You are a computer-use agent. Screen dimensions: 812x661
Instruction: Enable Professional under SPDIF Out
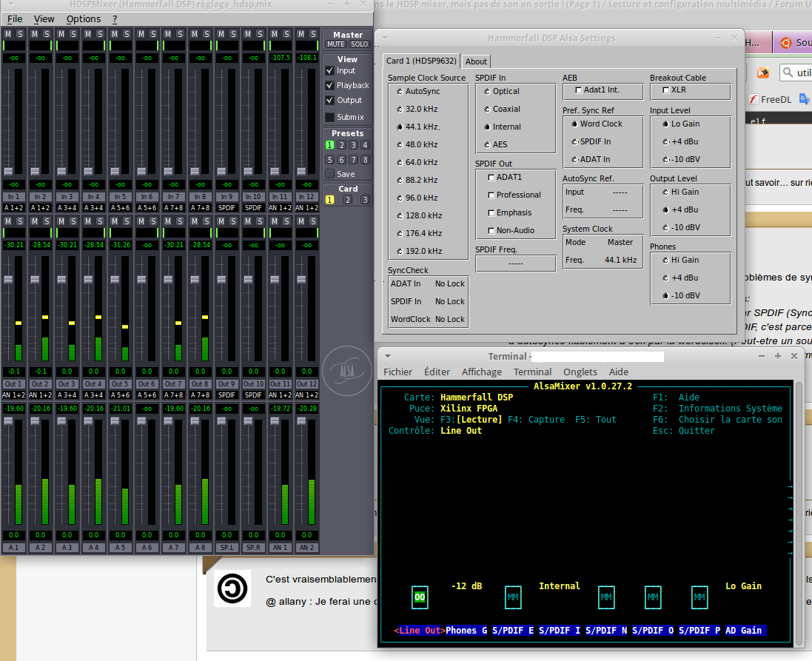[491, 195]
